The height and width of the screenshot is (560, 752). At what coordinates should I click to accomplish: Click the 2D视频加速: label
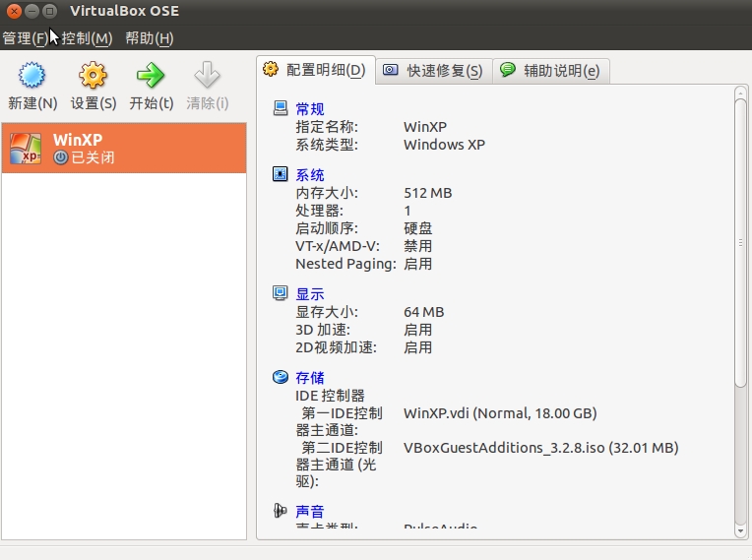[x=337, y=347]
